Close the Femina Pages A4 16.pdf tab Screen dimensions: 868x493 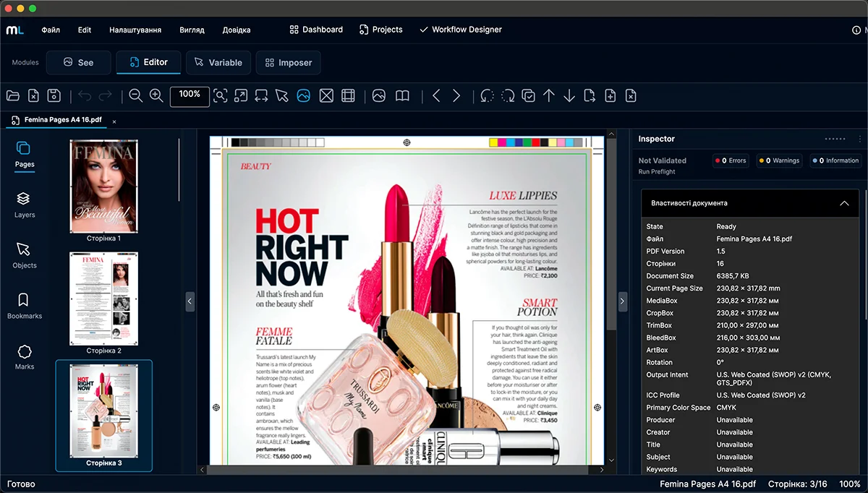(x=114, y=121)
